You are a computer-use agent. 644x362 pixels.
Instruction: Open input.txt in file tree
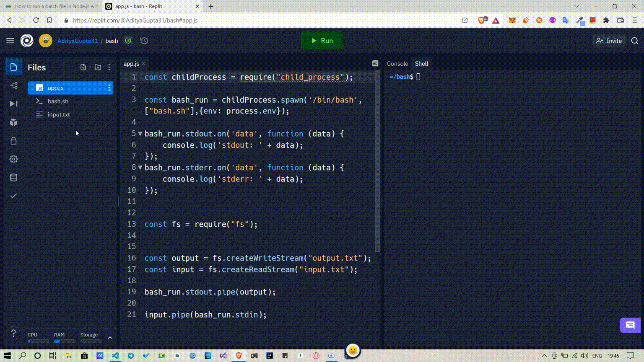[70, 114]
